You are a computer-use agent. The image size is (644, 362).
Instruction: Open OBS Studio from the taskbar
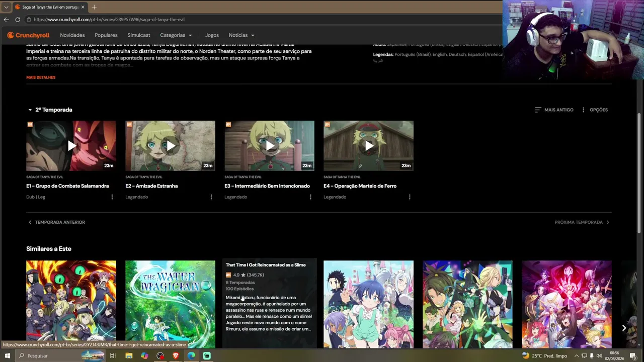click(160, 356)
